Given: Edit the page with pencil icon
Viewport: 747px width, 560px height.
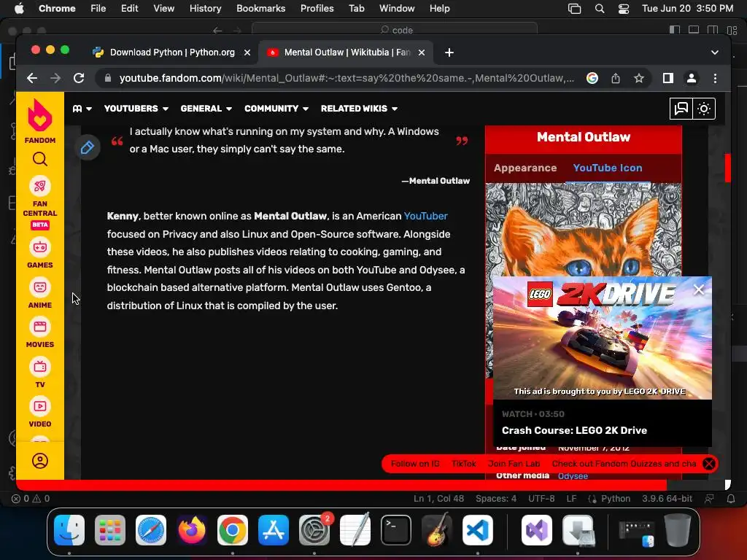Looking at the screenshot, I should 88,147.
